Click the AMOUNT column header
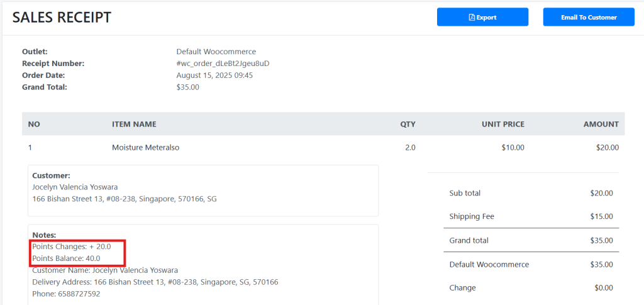The width and height of the screenshot is (644, 305). 601,125
